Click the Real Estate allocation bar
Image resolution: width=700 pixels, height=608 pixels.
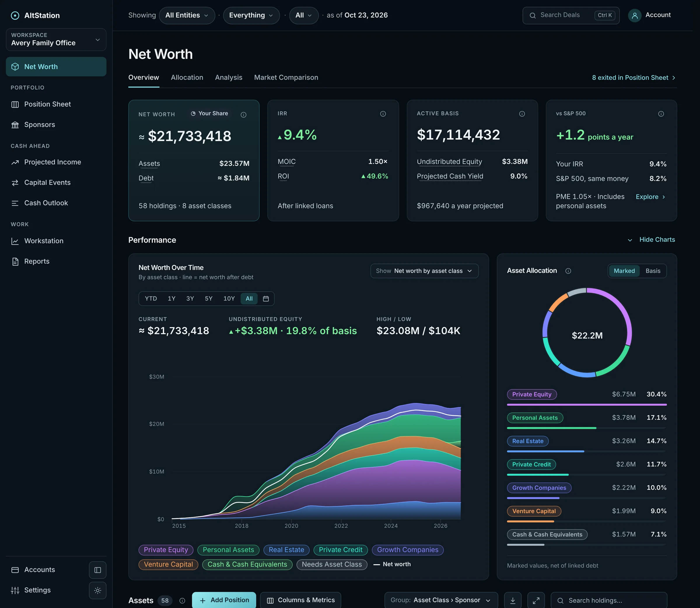(587, 451)
